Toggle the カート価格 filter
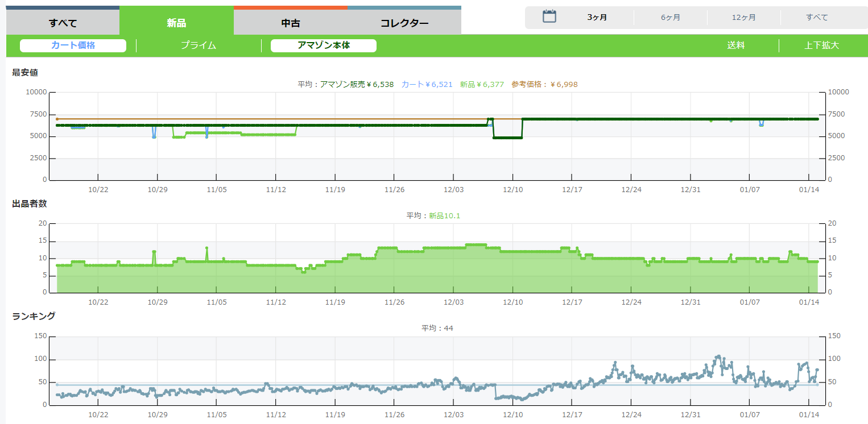This screenshot has width=868, height=424. coord(73,45)
